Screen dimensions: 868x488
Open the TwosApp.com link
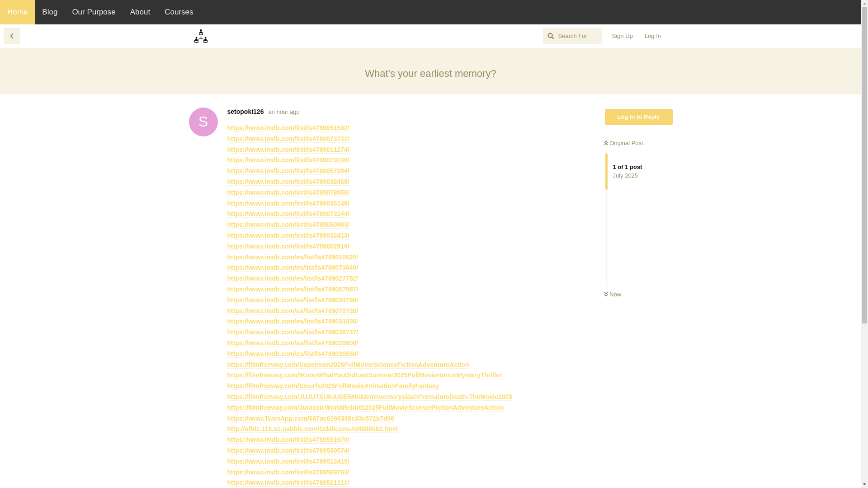[311, 419]
